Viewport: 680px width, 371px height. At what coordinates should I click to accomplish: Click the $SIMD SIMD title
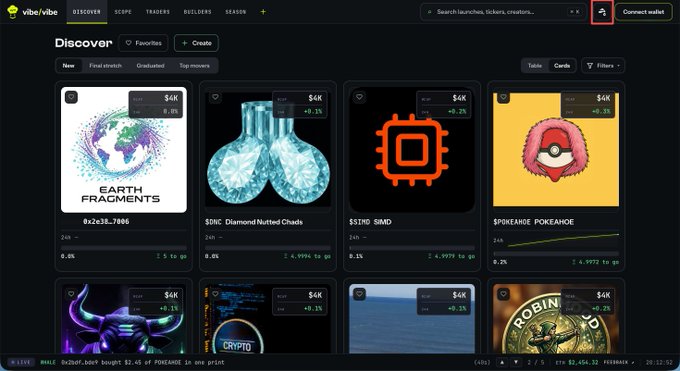(370, 222)
